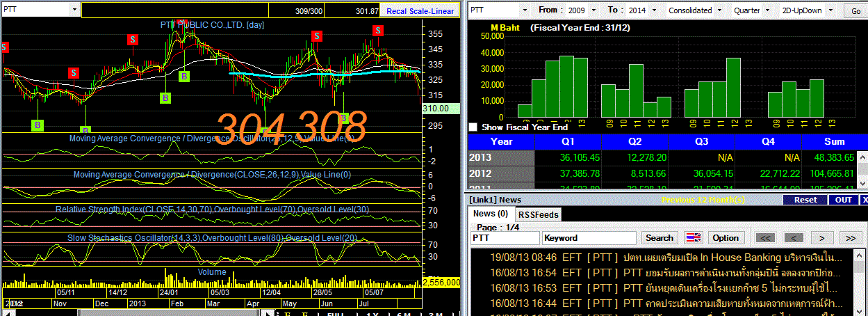Click the red S sell marker in November
Image resolution: width=868 pixels, height=316 pixels.
73,73
